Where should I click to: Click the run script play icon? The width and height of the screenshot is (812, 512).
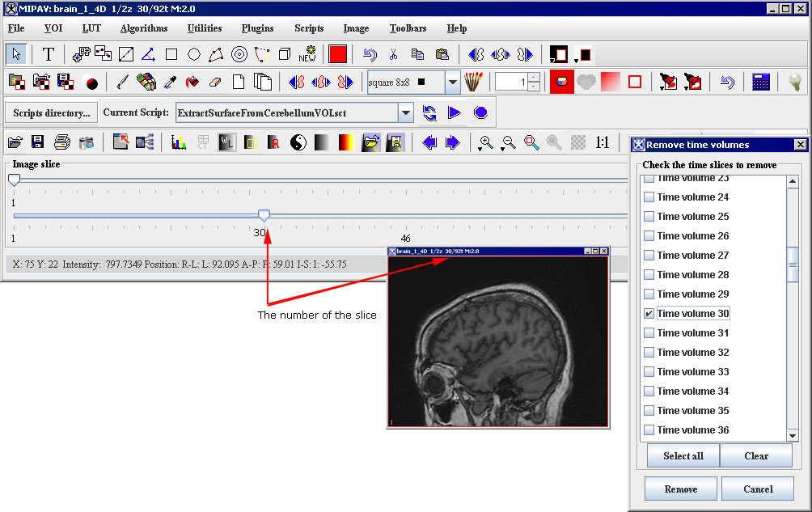pyautogui.click(x=455, y=112)
